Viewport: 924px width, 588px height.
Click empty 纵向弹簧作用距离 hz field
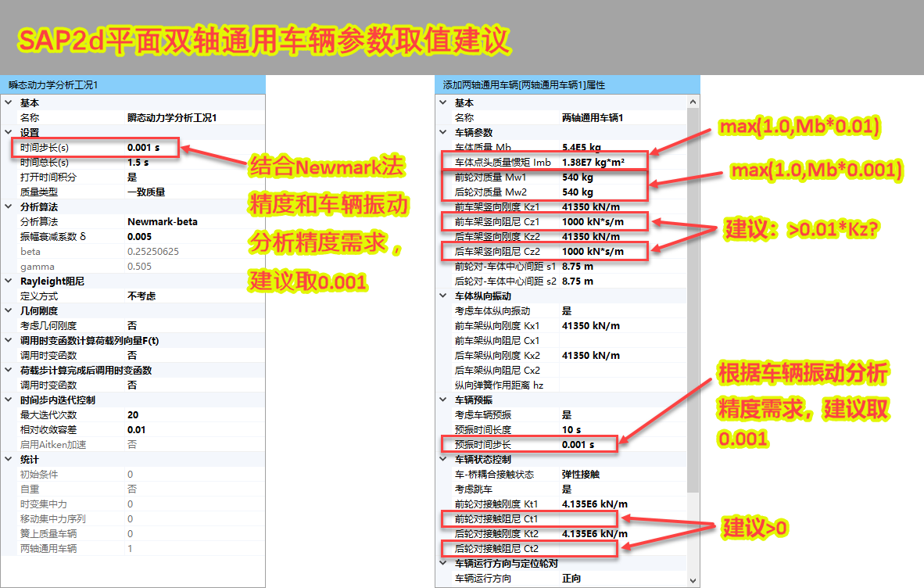click(623, 385)
